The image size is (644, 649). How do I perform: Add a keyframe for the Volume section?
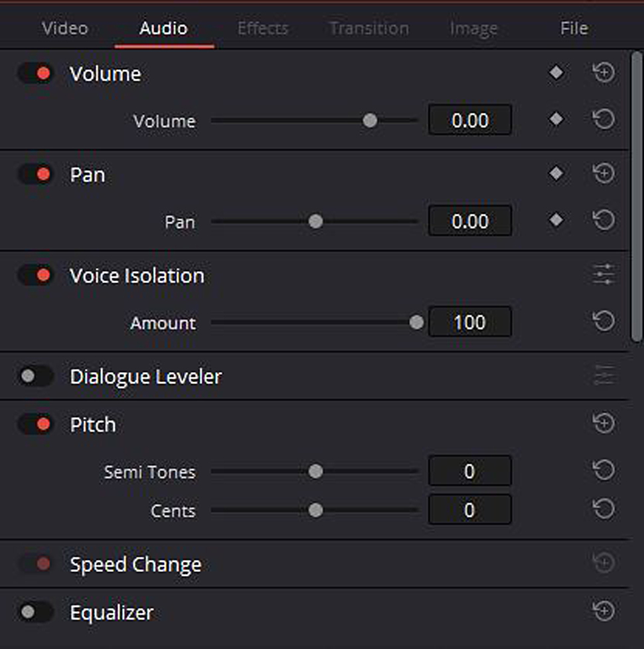click(x=556, y=73)
